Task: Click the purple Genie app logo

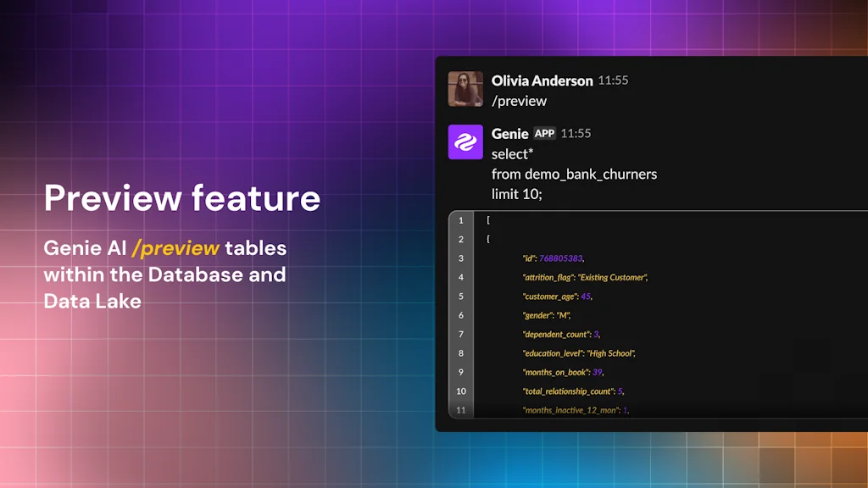Action: pyautogui.click(x=465, y=141)
